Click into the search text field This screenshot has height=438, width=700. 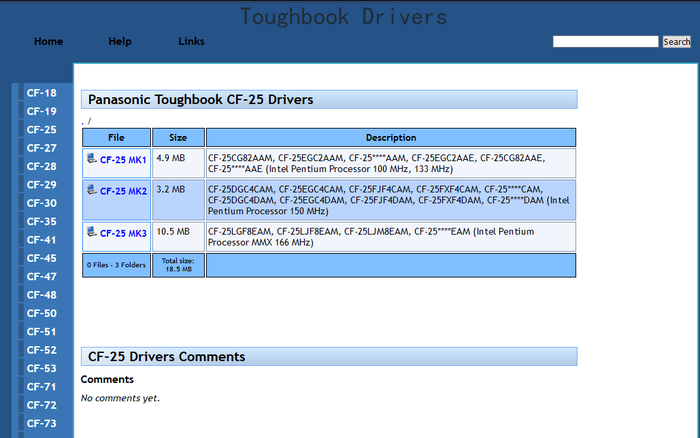[x=605, y=42]
